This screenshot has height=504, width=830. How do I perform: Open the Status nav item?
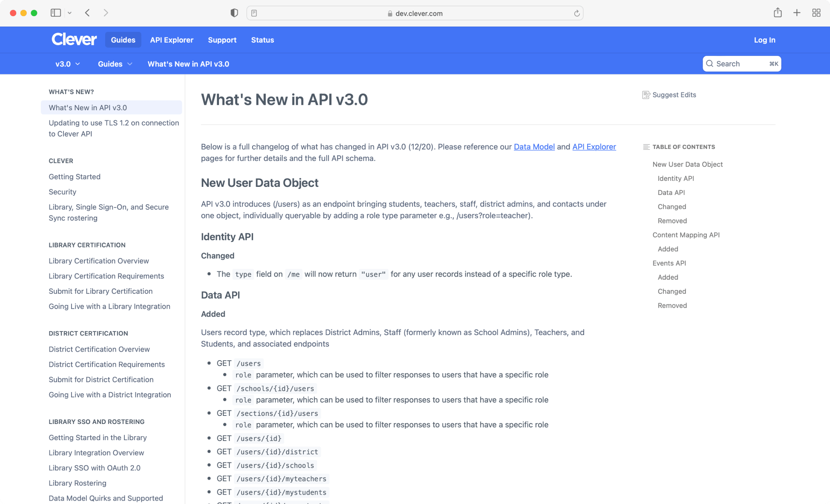(262, 40)
